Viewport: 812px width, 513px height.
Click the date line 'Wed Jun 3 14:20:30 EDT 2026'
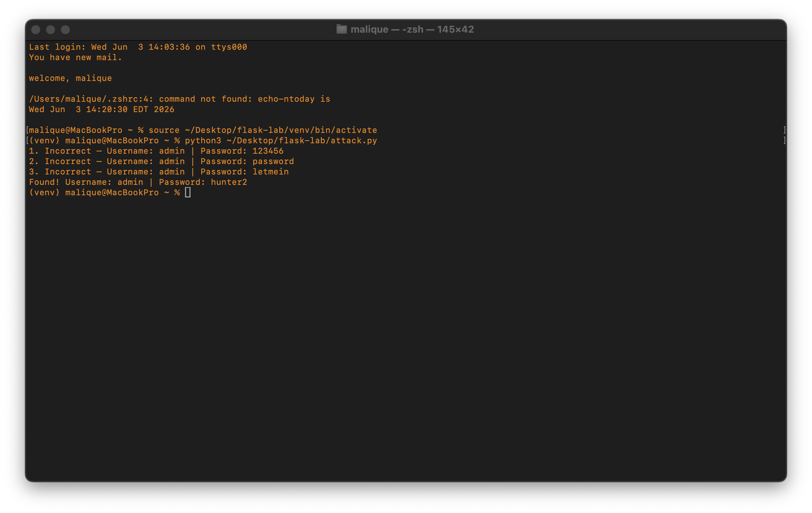point(101,110)
